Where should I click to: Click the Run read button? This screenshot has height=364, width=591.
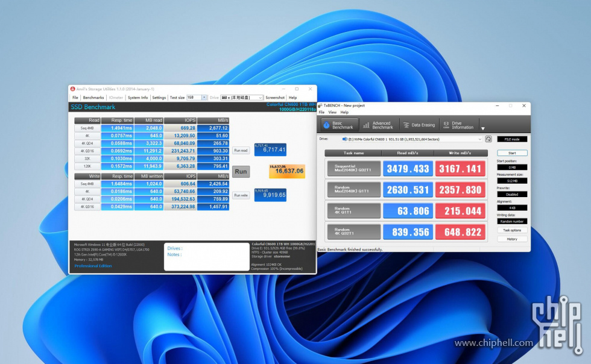tap(241, 150)
